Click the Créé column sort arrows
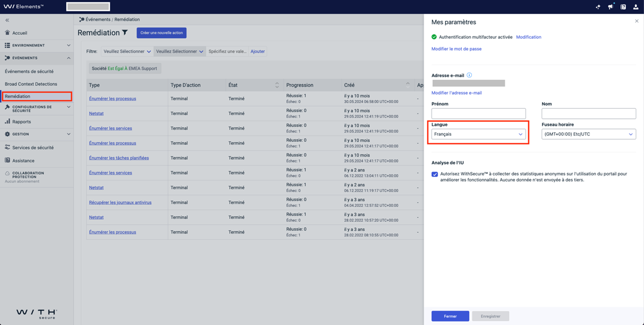644x325 pixels. click(408, 85)
